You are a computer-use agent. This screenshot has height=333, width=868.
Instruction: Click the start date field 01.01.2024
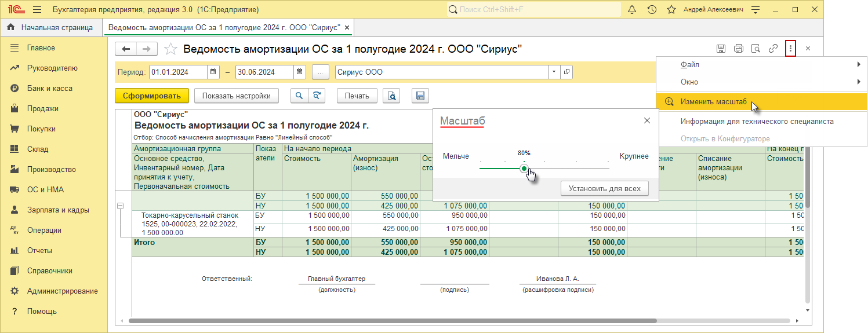pyautogui.click(x=178, y=72)
